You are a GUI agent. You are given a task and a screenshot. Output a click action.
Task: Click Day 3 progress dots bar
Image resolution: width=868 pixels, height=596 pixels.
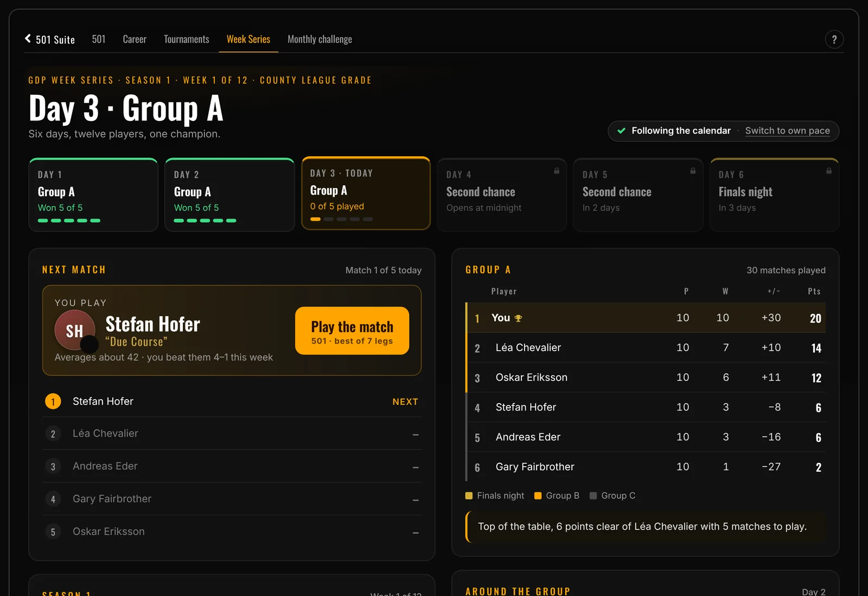click(341, 219)
